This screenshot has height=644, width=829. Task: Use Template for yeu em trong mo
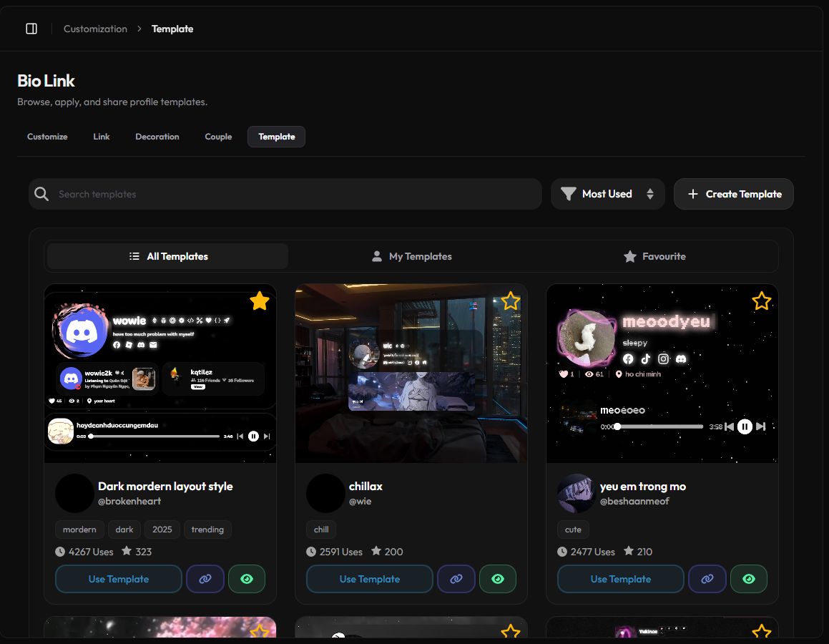621,579
